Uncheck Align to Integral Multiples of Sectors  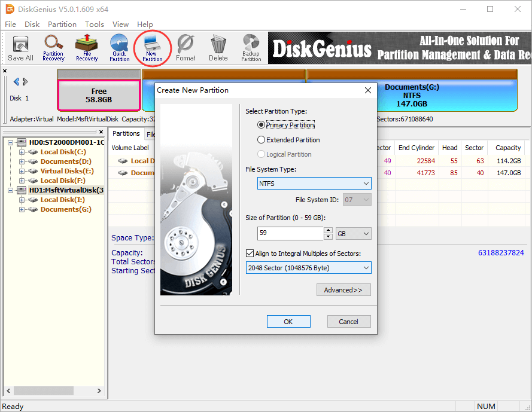pyautogui.click(x=250, y=254)
